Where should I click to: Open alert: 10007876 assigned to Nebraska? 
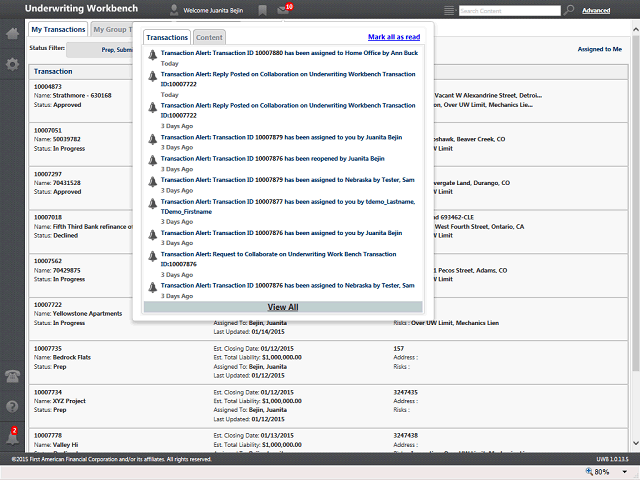point(288,285)
